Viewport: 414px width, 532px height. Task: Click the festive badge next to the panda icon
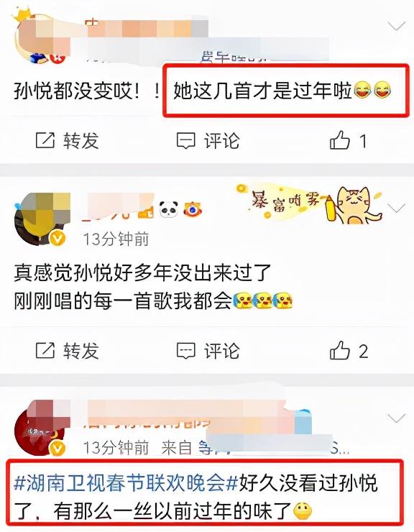click(192, 209)
